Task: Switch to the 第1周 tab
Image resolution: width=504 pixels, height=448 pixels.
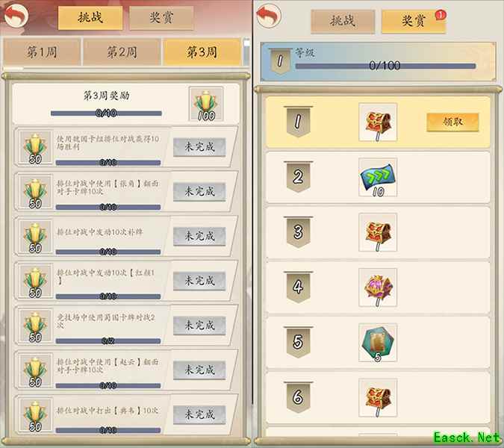Action: point(42,52)
